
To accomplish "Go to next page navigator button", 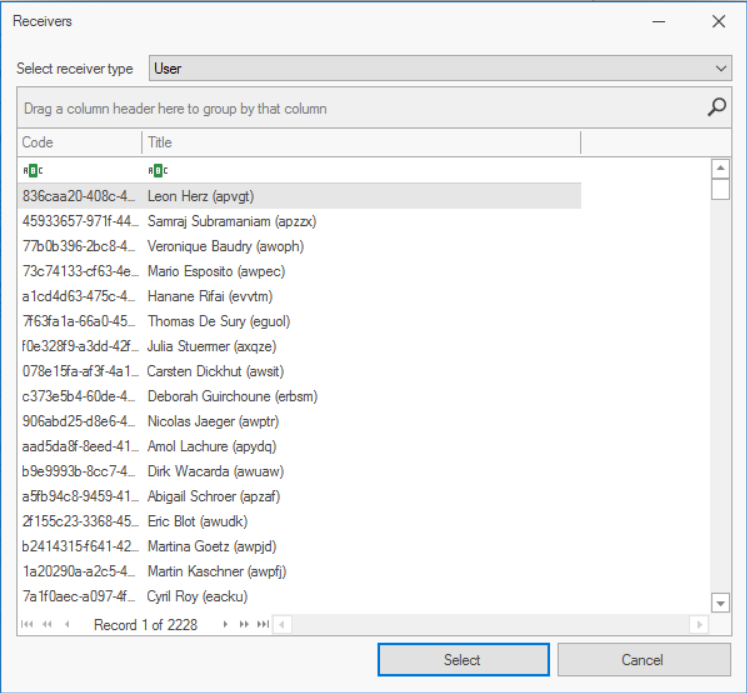I will [244, 624].
